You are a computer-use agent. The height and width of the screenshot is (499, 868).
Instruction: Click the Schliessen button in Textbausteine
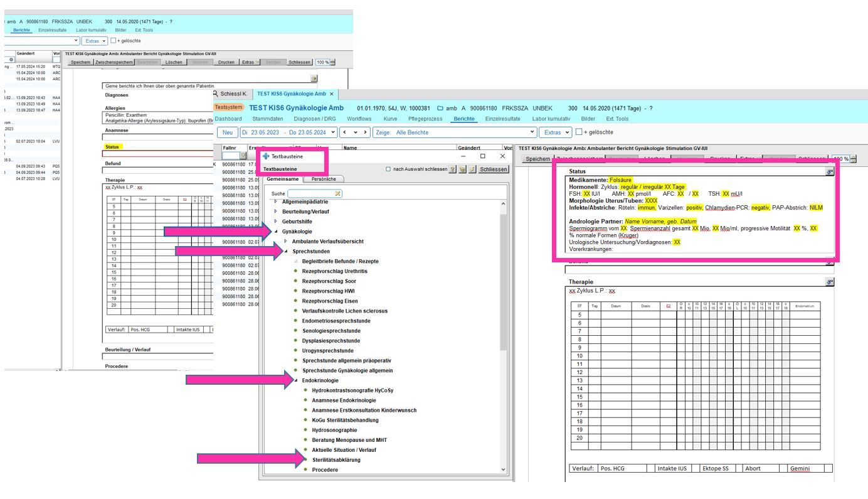pyautogui.click(x=493, y=169)
